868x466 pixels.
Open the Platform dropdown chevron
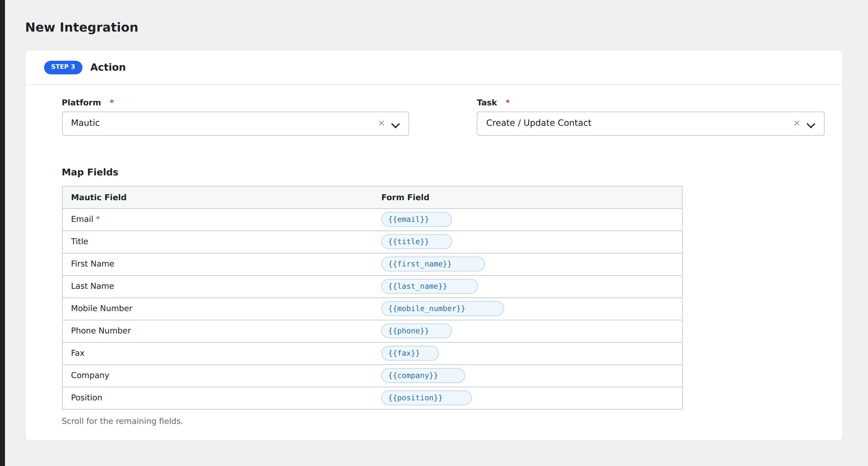(x=395, y=125)
